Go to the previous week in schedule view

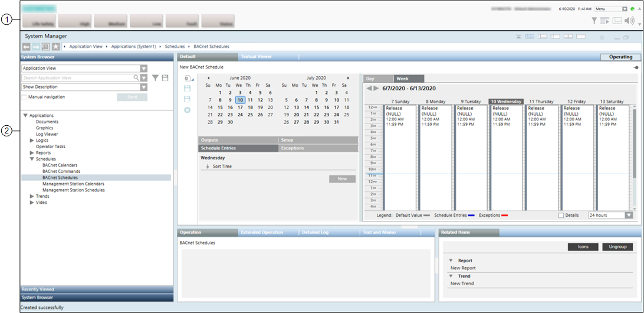369,89
